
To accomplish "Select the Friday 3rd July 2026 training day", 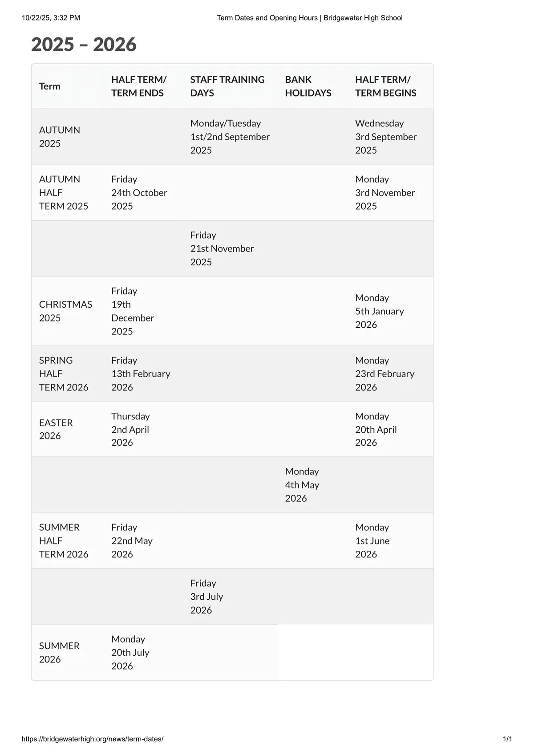I will point(206,597).
